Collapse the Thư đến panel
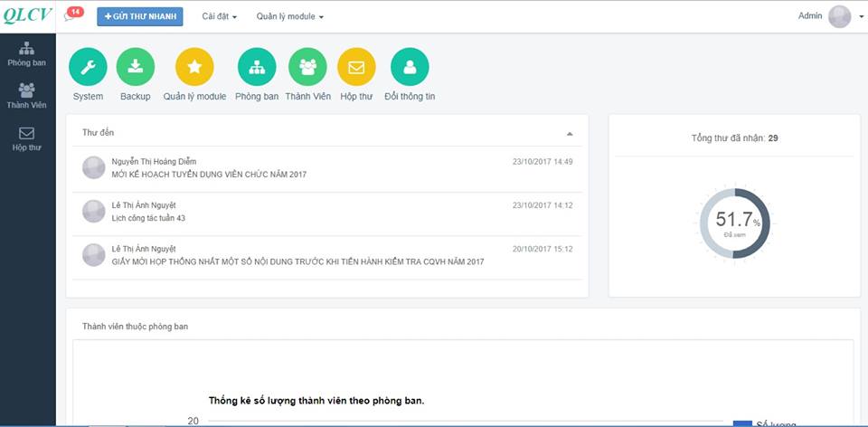 (570, 133)
